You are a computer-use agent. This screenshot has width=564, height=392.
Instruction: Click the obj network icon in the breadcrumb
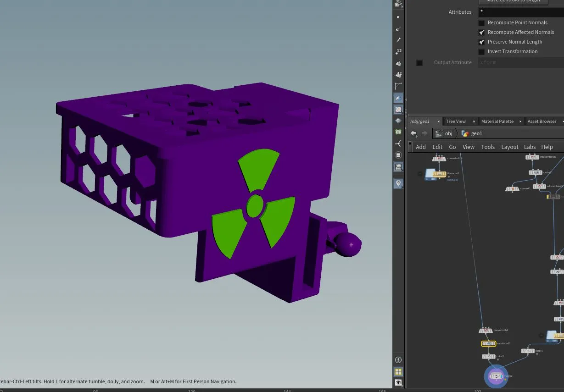[x=439, y=133]
